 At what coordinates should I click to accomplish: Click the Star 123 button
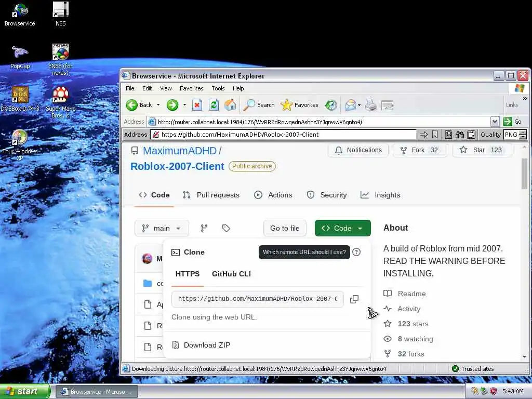tap(482, 150)
